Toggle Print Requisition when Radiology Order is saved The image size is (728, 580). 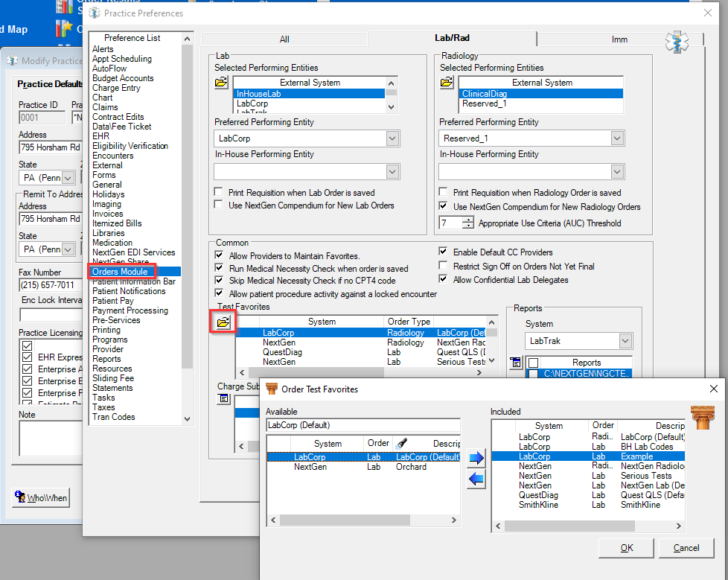[x=443, y=192]
